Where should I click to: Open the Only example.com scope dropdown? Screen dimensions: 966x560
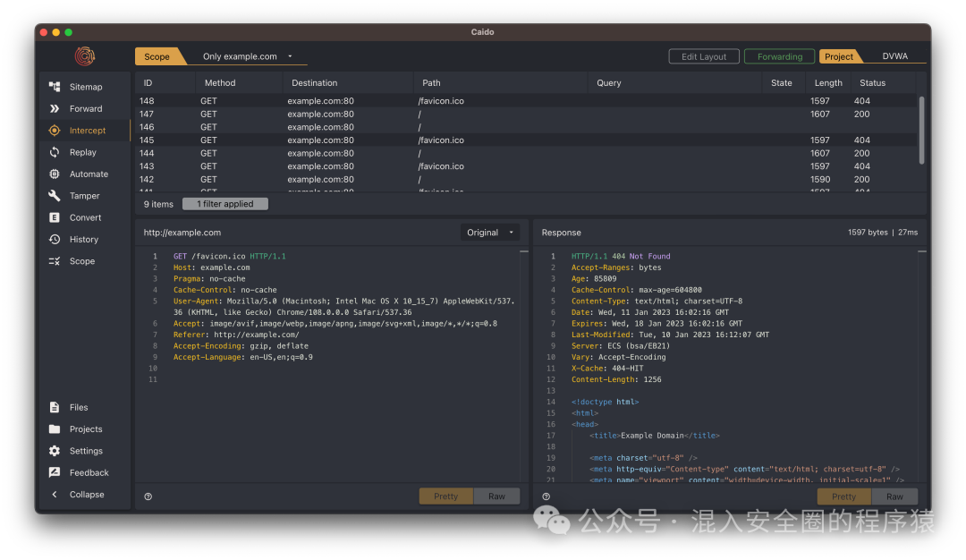tap(248, 56)
